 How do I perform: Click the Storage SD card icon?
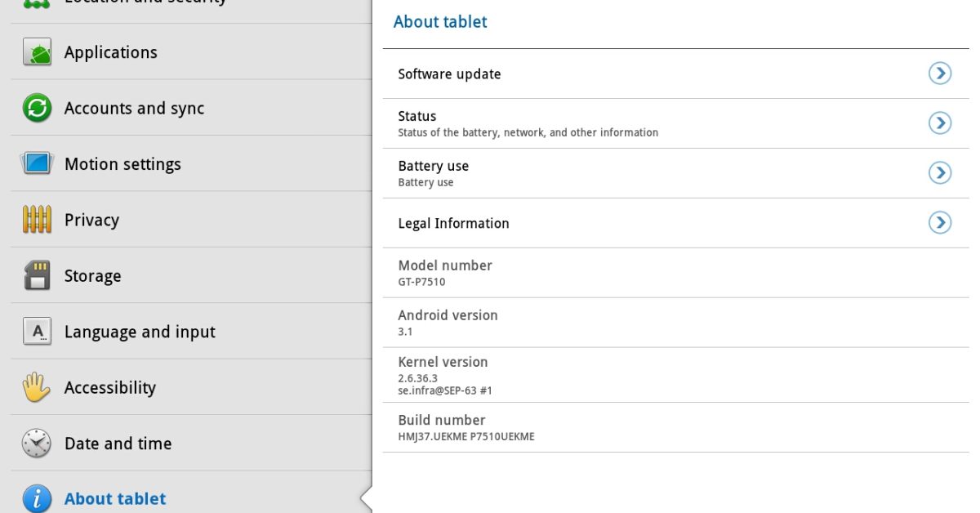pyautogui.click(x=37, y=276)
